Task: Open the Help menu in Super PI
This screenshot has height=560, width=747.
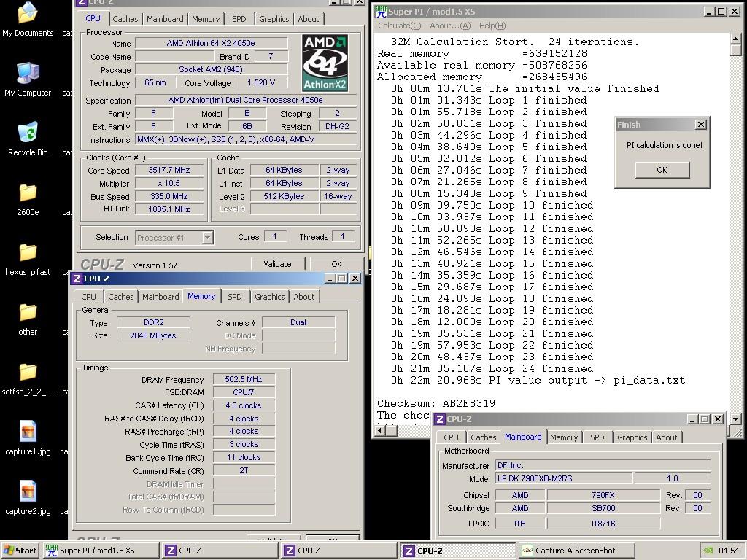Action: click(x=492, y=26)
